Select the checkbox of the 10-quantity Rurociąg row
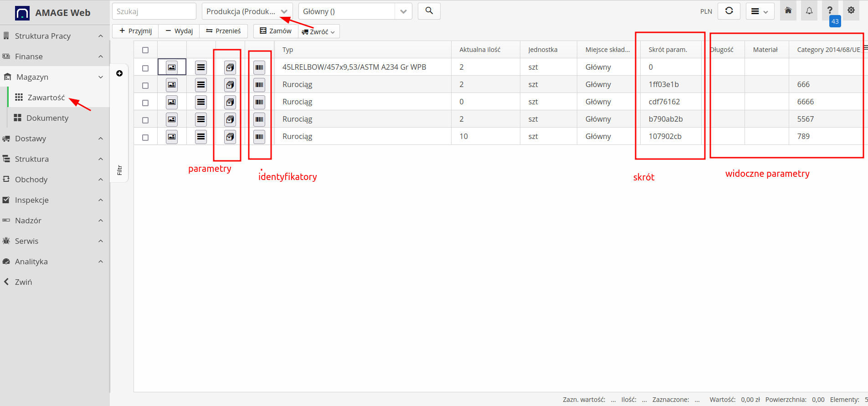The width and height of the screenshot is (868, 406). pyautogui.click(x=145, y=138)
